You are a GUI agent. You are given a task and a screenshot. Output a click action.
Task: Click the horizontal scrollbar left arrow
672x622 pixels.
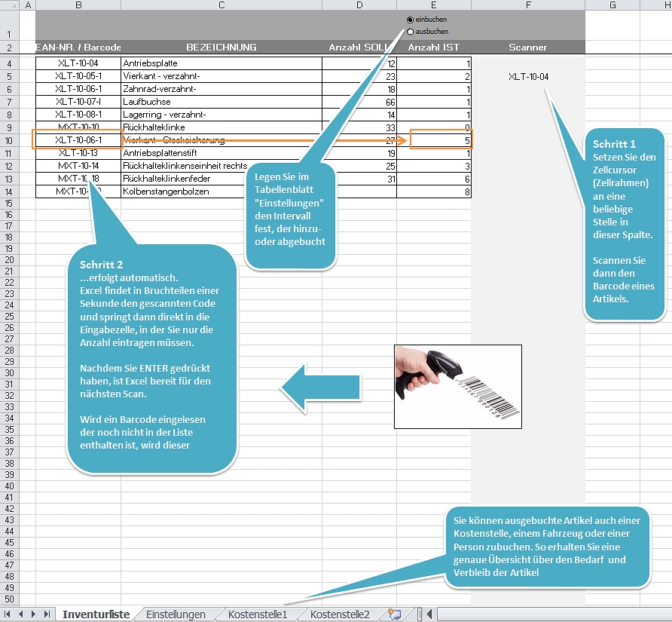429,614
